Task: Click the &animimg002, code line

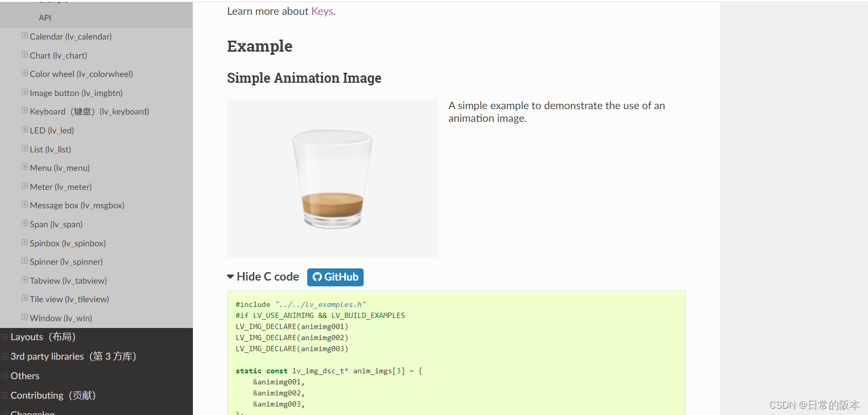Action: point(279,393)
